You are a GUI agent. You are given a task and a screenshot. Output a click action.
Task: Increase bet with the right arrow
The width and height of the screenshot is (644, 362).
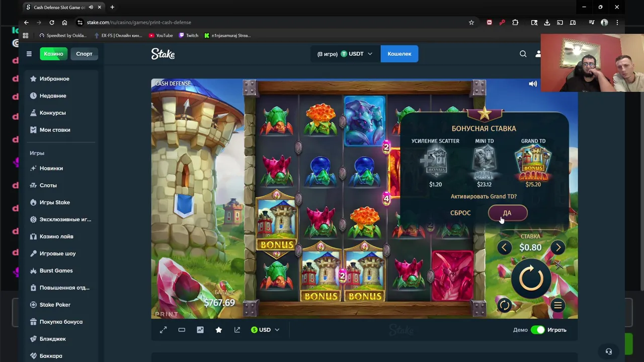[558, 247]
